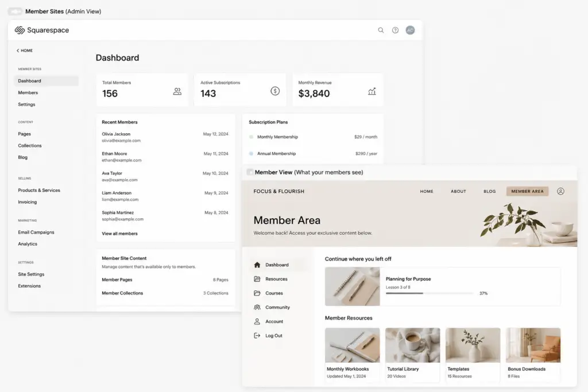588x392 pixels.
Task: Click the Planning for Purpose progress bar
Action: point(429,293)
